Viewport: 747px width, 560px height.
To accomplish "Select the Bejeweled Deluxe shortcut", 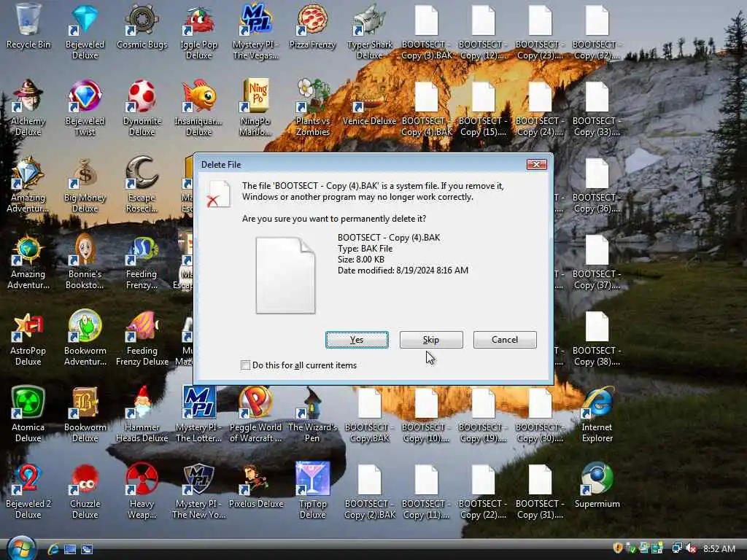I will 85,32.
